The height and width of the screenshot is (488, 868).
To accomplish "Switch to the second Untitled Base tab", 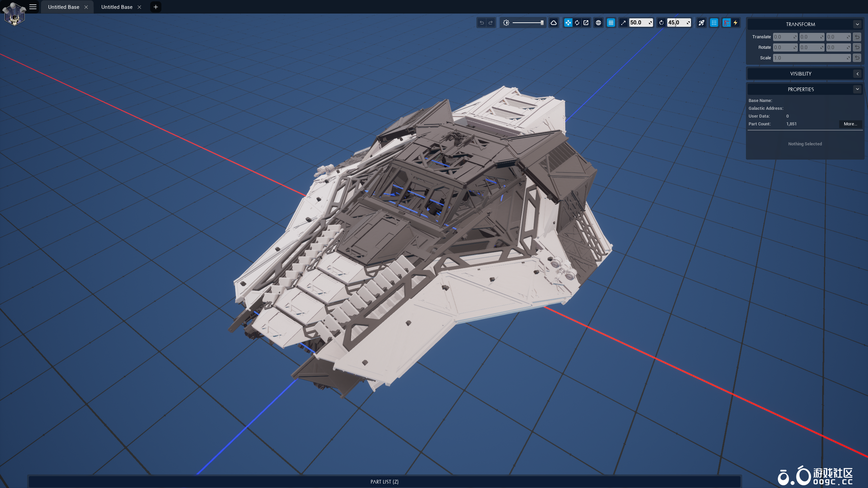I will coord(117,7).
